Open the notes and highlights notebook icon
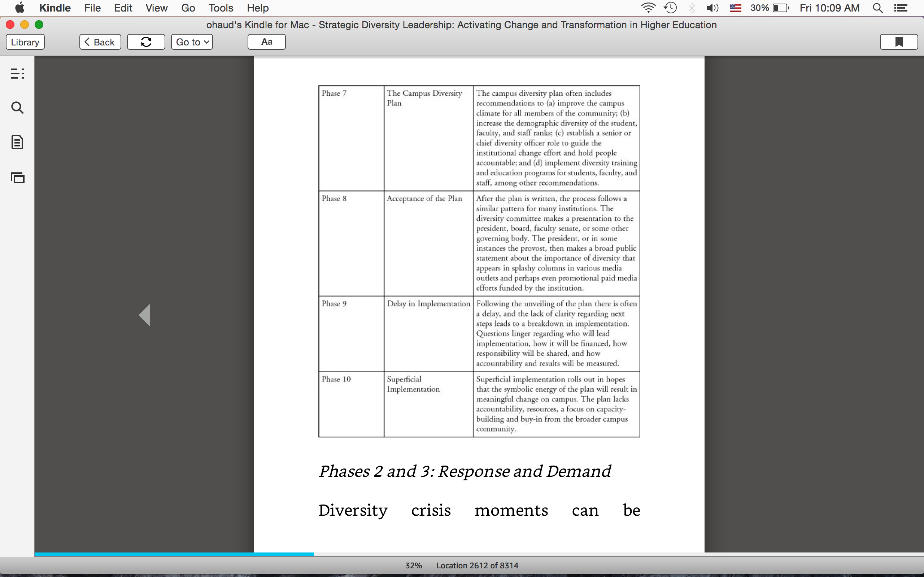The image size is (924, 577). (x=17, y=142)
